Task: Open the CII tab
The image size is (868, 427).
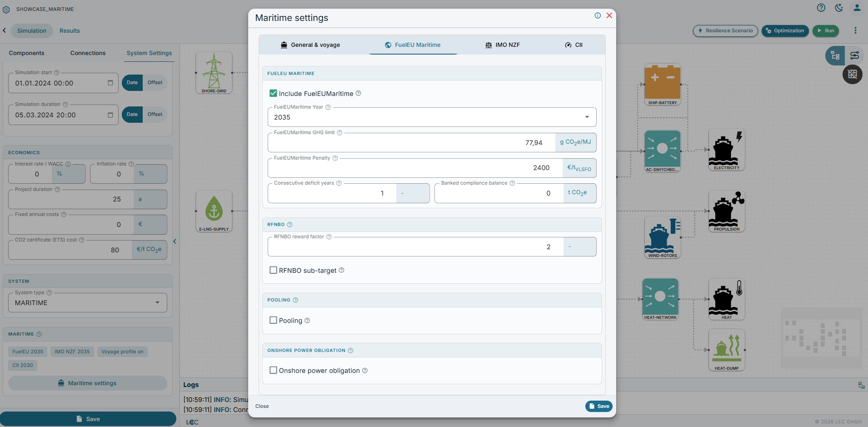Action: pos(574,45)
